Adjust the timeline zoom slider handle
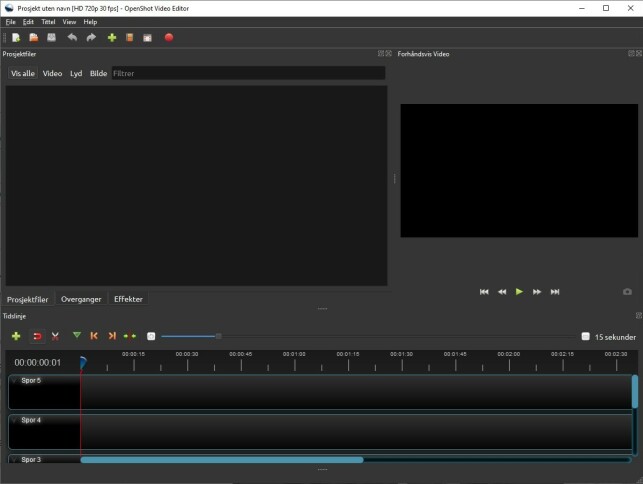Image resolution: width=643 pixels, height=484 pixels. click(x=219, y=336)
